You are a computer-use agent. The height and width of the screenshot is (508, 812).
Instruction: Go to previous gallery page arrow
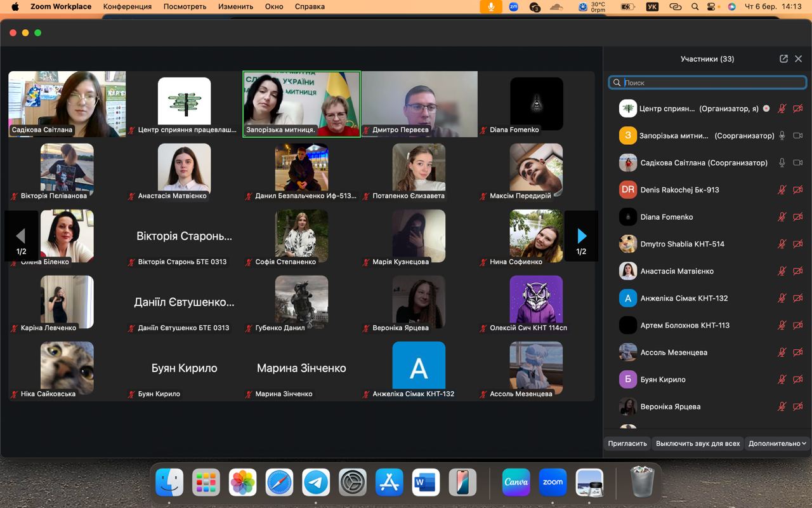(21, 236)
